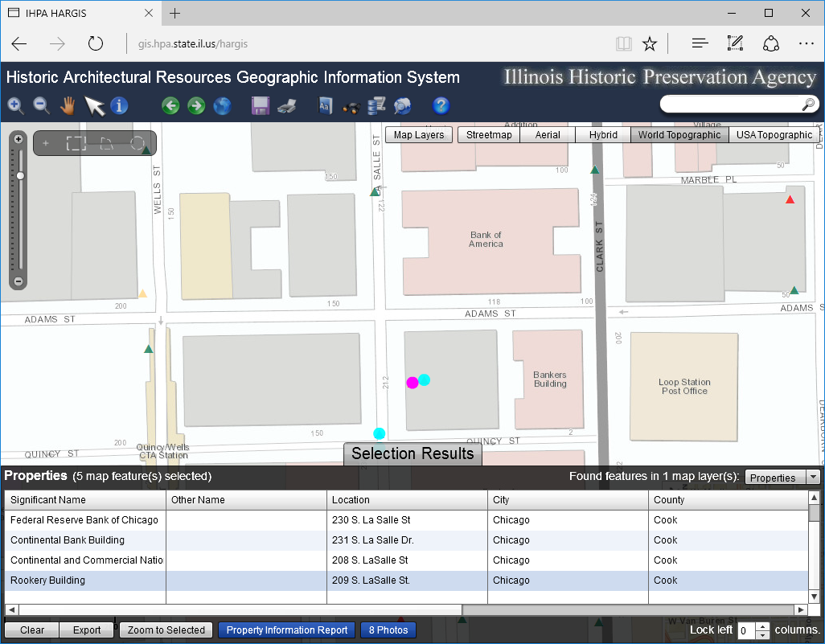Image resolution: width=825 pixels, height=644 pixels.
Task: Switch basemap to Streetmap
Action: (x=489, y=135)
